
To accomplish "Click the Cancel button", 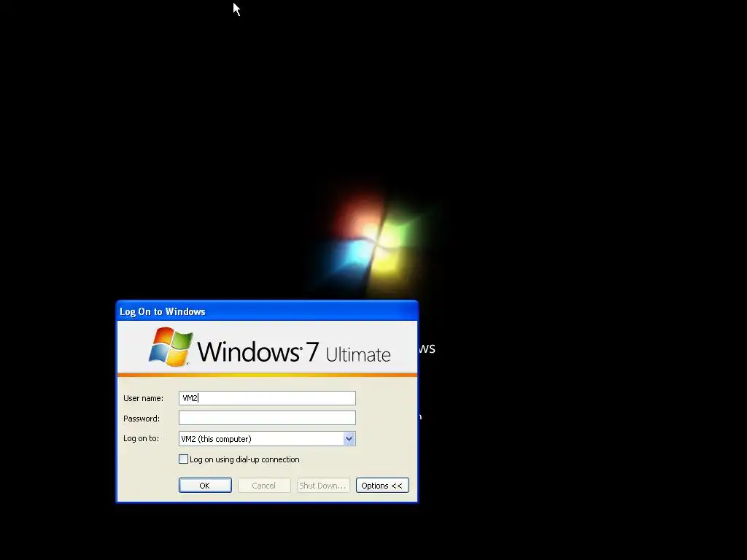I will click(264, 485).
